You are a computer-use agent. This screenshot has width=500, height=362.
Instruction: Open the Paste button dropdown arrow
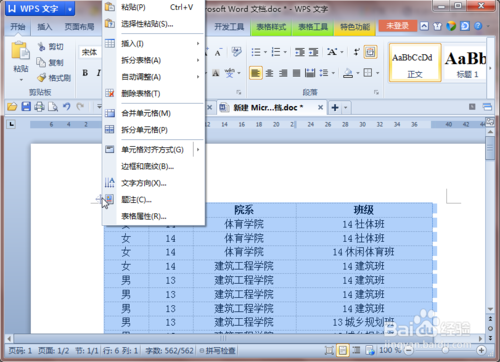[x=21, y=80]
